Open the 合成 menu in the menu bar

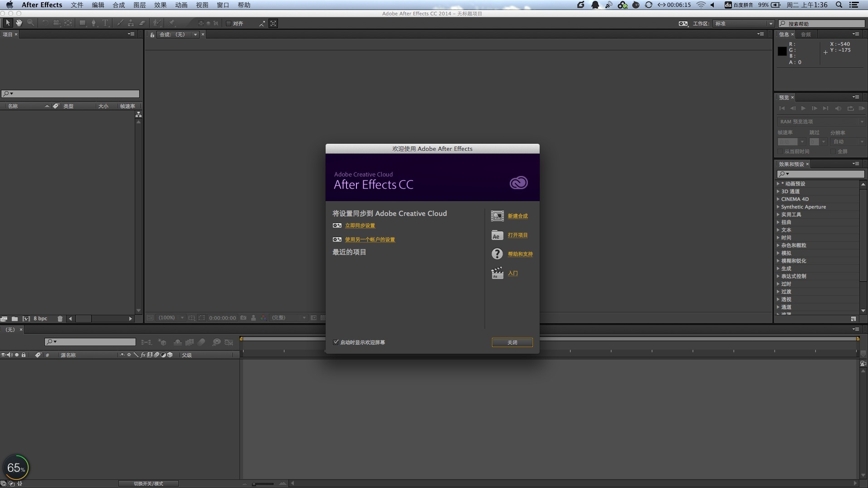pos(118,5)
